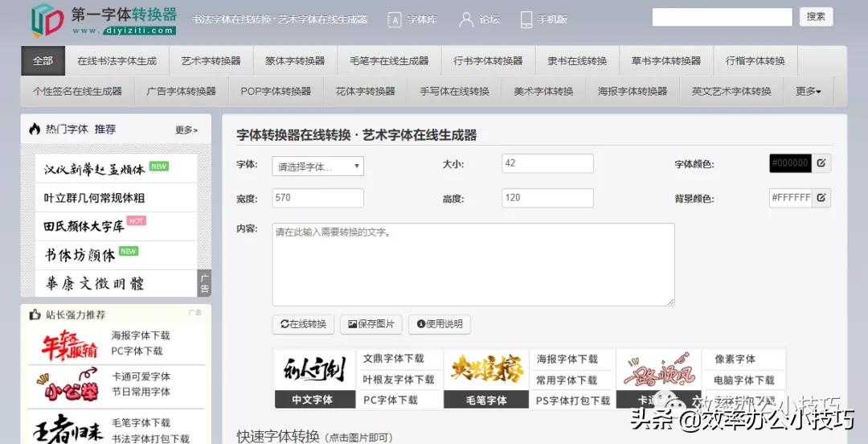The image size is (868, 444).
Task: Click the 年轻不服输 red calligraphy thumbnail
Action: click(69, 345)
